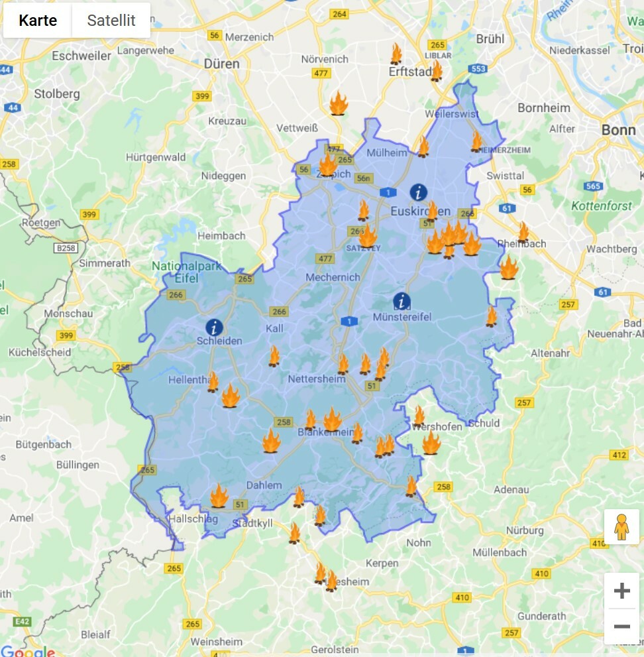Screen dimensions: 644x657
Task: Select the Karte map type
Action: pyautogui.click(x=38, y=21)
